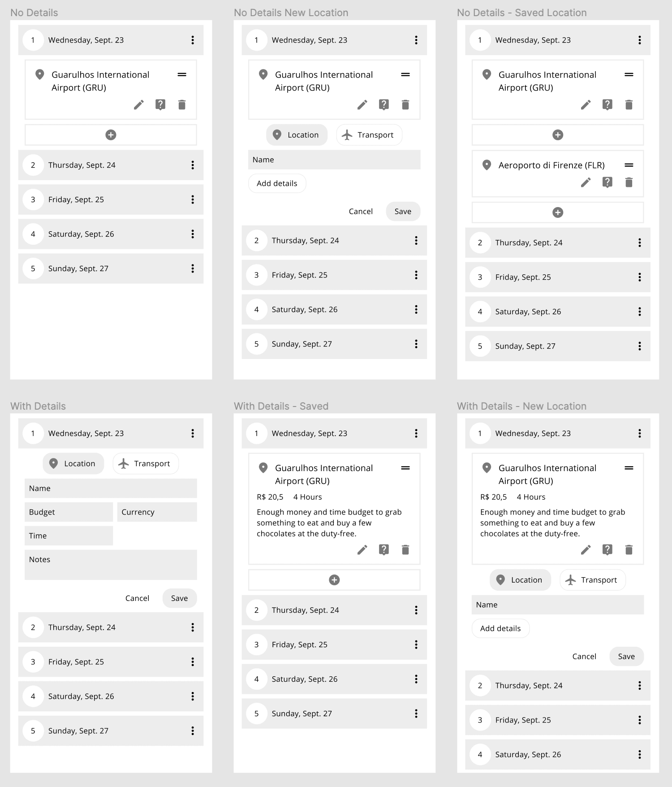Image resolution: width=672 pixels, height=787 pixels.
Task: Delete the Aeroporto di Firenze (FLR) location
Action: click(x=629, y=182)
